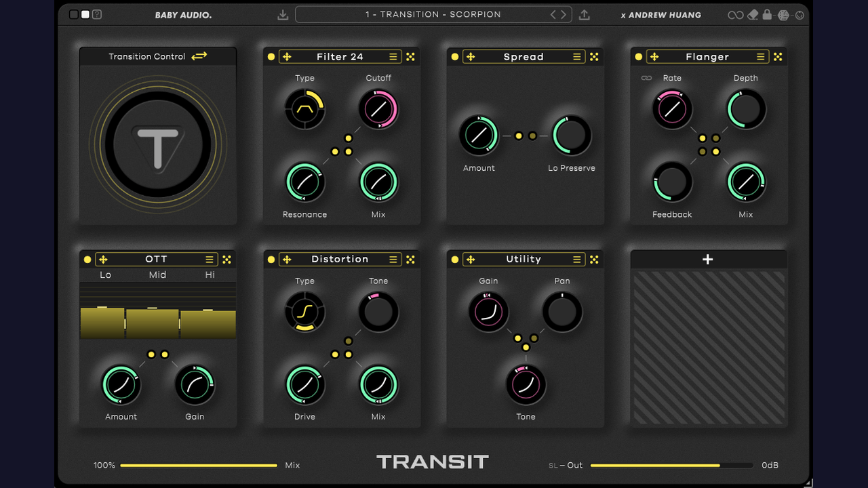Image resolution: width=868 pixels, height=488 pixels.
Task: Click the infinity icon in top bar
Action: [735, 15]
